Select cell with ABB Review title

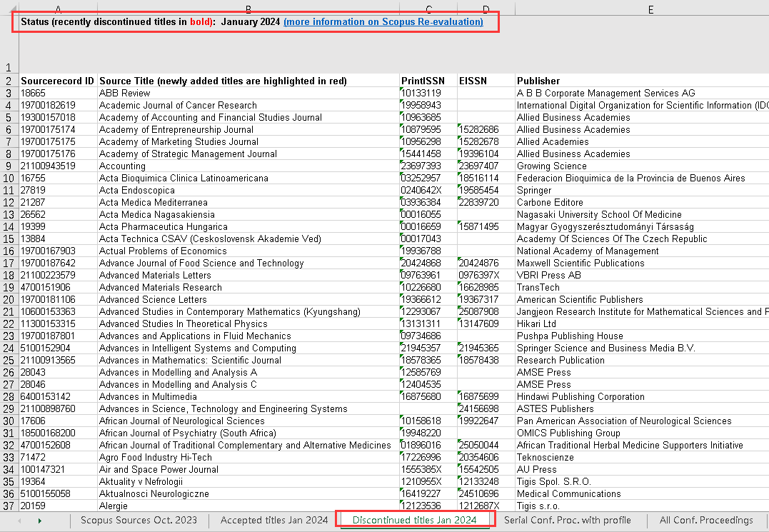(248, 93)
